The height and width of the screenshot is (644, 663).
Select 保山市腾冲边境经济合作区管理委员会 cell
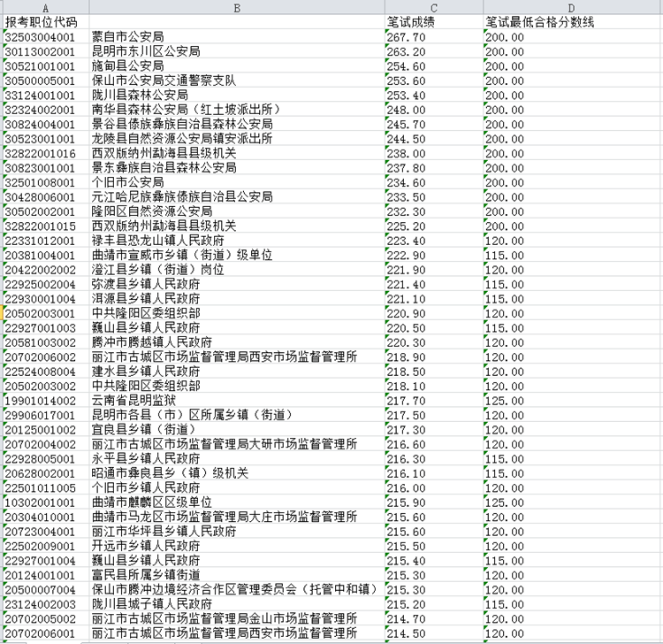tap(237, 589)
